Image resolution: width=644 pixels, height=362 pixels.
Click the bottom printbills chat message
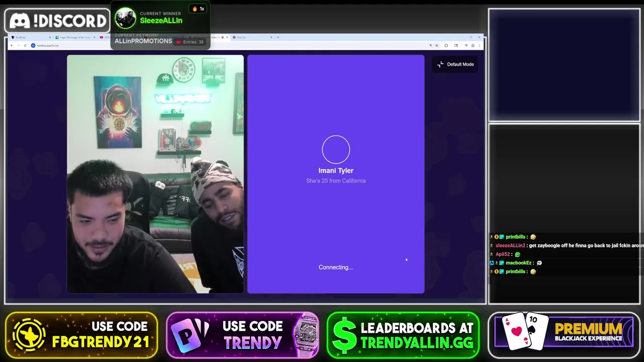click(x=513, y=271)
